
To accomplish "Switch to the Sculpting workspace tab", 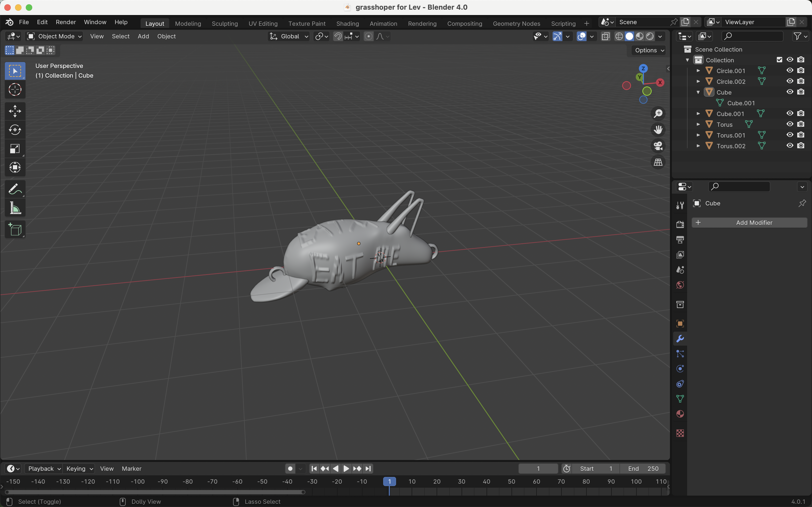I will pos(225,23).
